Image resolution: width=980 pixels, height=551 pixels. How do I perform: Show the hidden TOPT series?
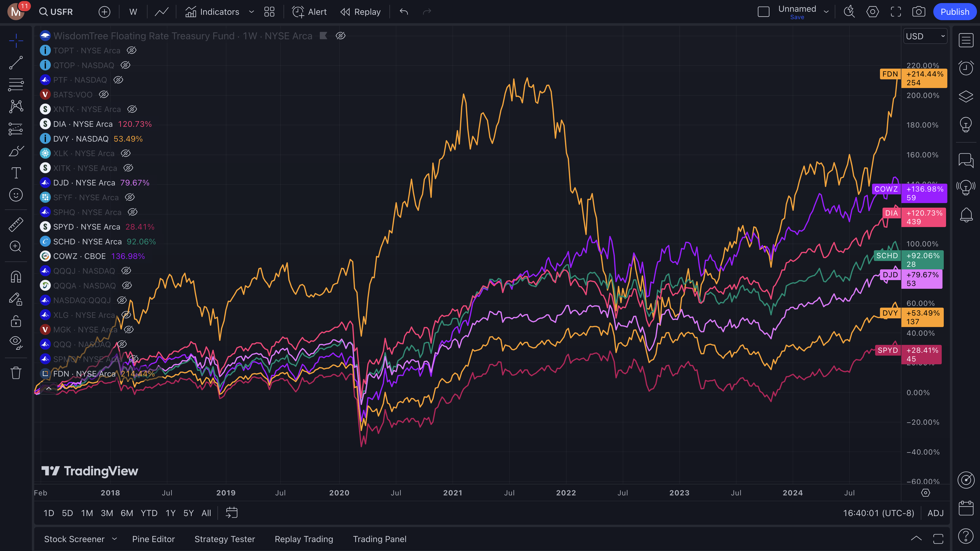[132, 50]
